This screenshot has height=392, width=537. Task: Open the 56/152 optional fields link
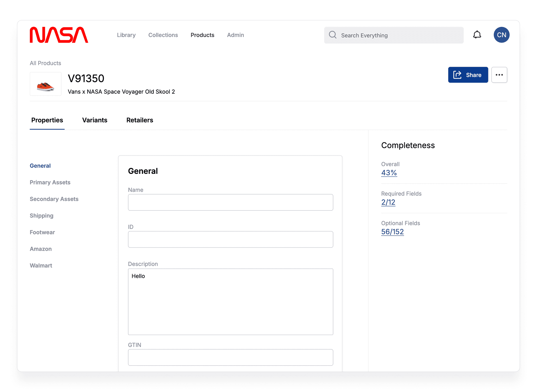point(392,232)
